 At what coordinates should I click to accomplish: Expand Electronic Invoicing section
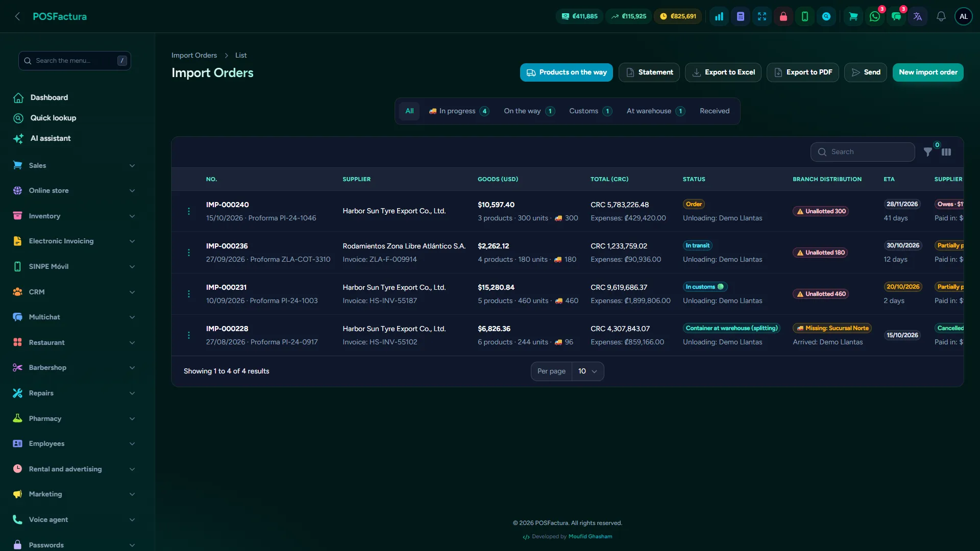click(75, 241)
